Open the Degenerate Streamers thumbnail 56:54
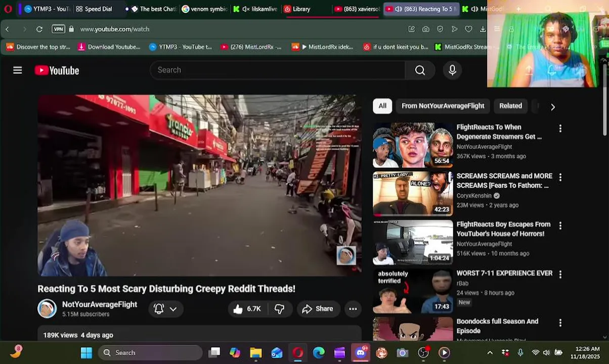This screenshot has height=364, width=609. [x=413, y=146]
